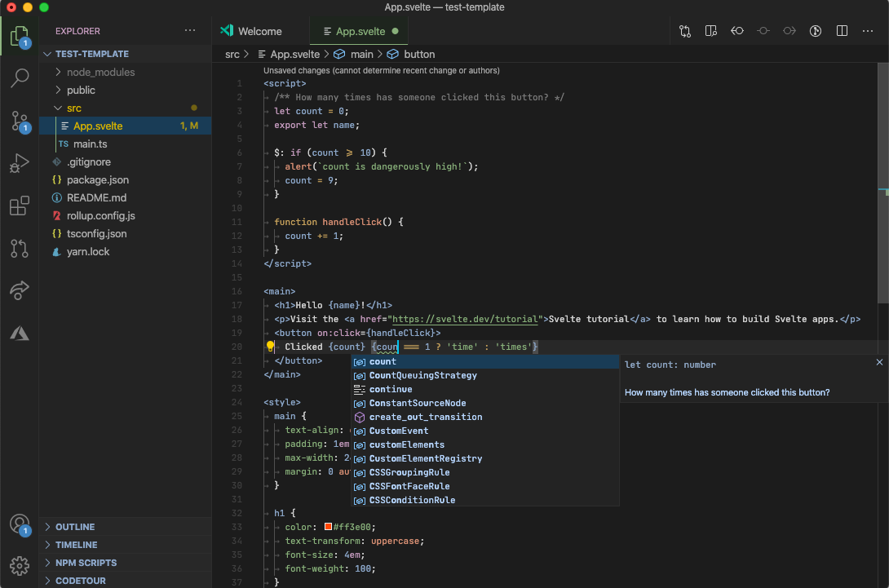
Task: Open the Search view in activity bar
Action: (20, 78)
